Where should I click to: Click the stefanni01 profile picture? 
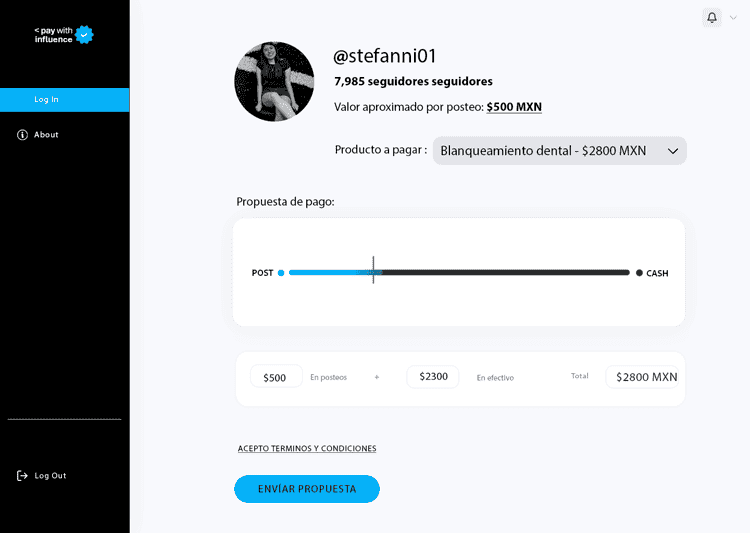(x=274, y=82)
